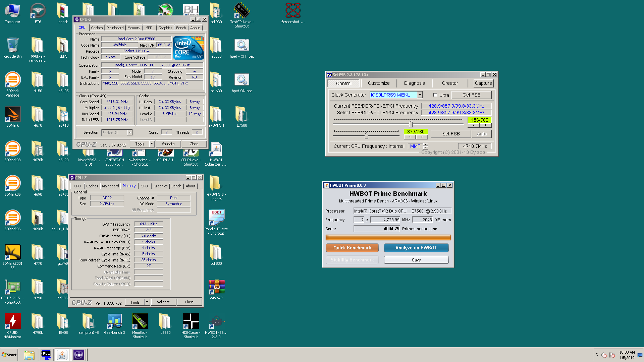
Task: Launch HDBC.exe shortcut icon
Action: tap(191, 326)
